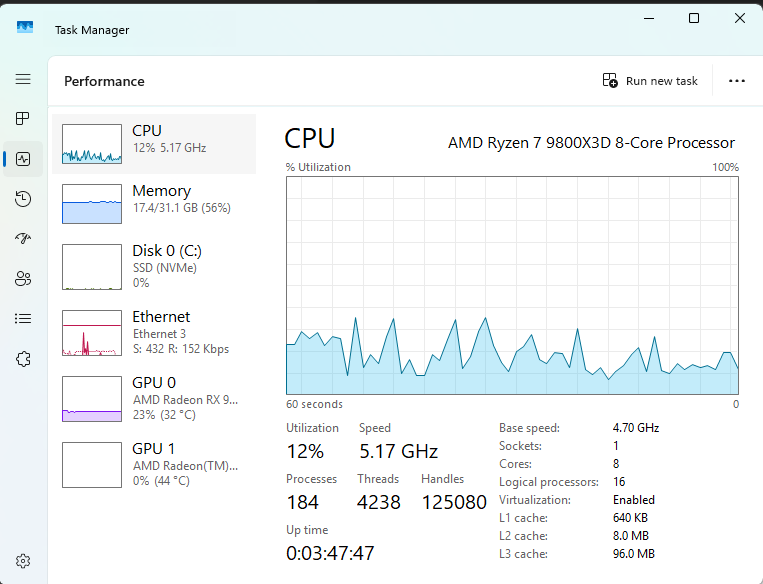This screenshot has width=763, height=584.
Task: Select the Performance page icon
Action: pos(23,159)
